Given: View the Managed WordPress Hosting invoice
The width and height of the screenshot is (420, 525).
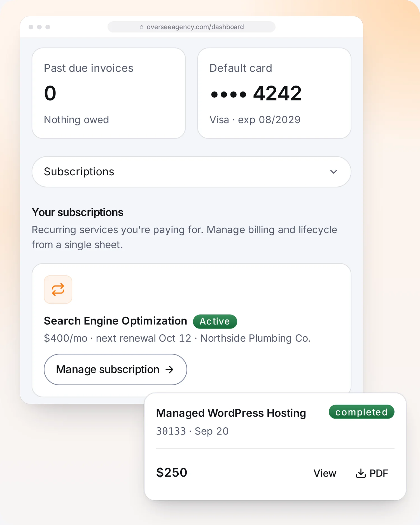Looking at the screenshot, I should click(x=325, y=473).
